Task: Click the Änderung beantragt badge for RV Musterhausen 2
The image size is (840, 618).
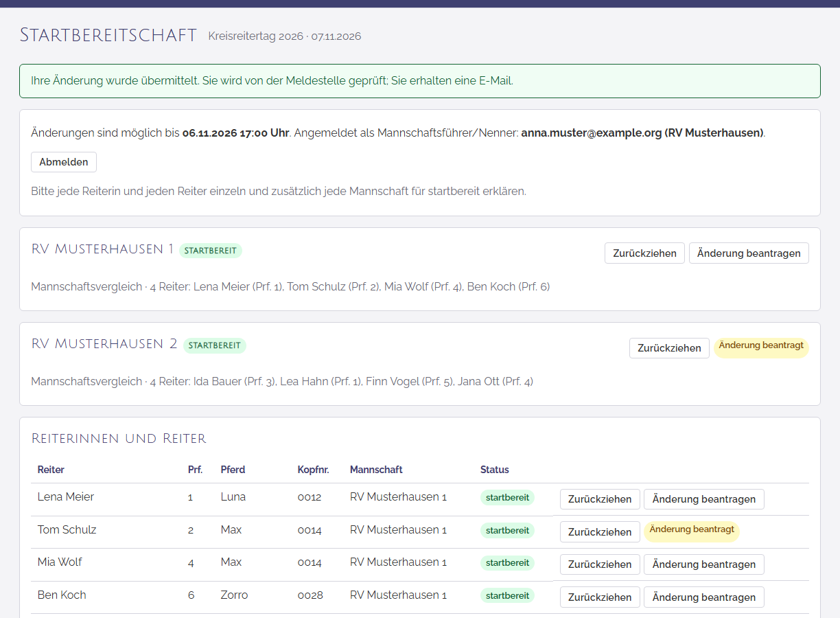Action: pyautogui.click(x=761, y=347)
